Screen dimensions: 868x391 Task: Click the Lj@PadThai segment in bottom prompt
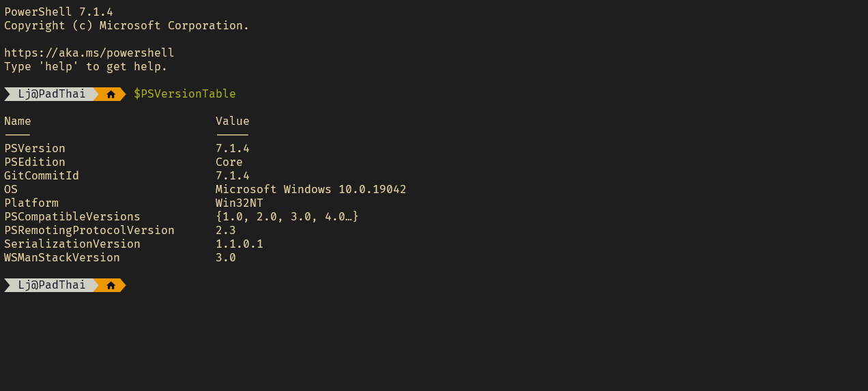pyautogui.click(x=52, y=285)
